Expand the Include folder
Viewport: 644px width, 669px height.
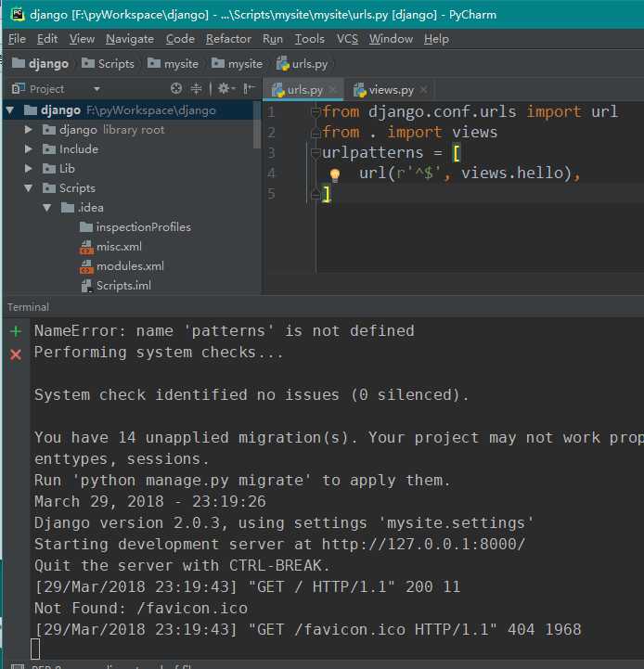point(28,148)
